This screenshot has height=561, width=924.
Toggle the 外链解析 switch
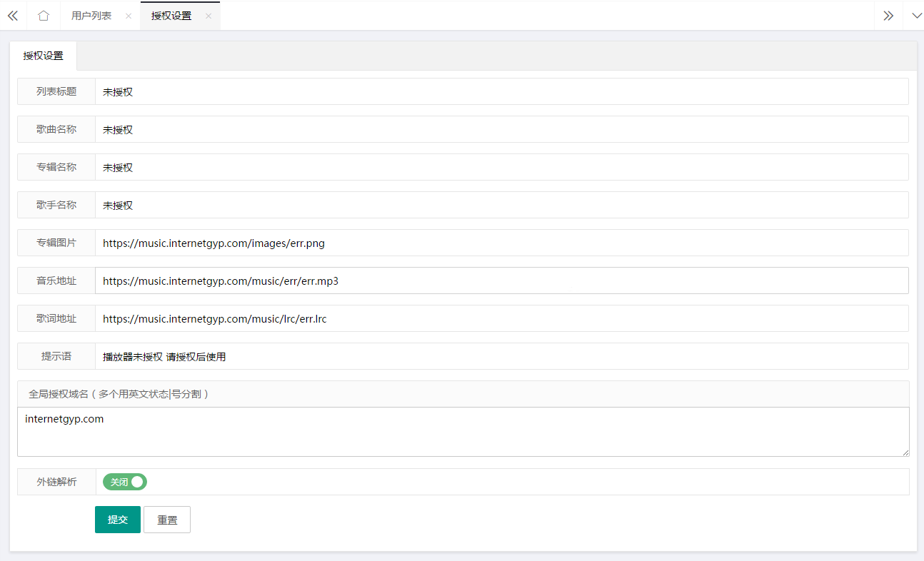pyautogui.click(x=125, y=482)
